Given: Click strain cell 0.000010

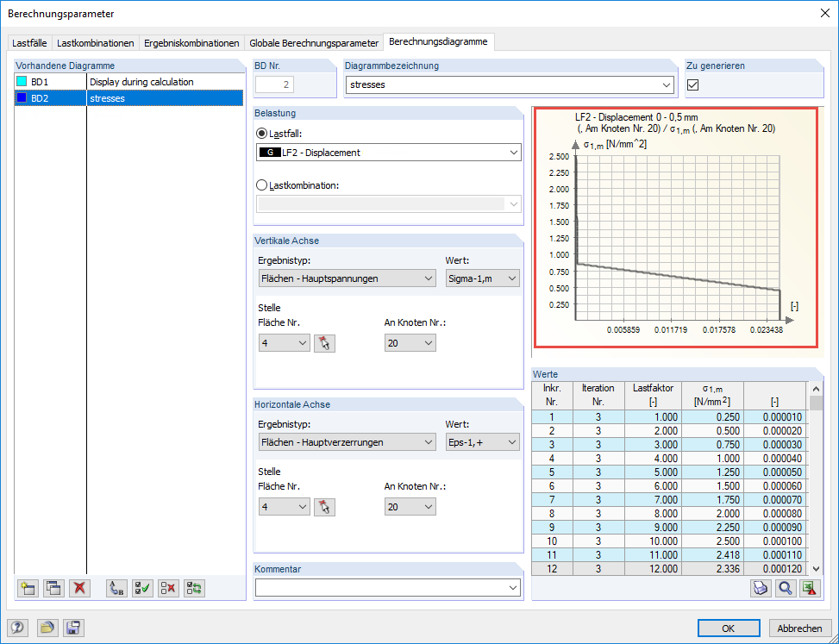Looking at the screenshot, I should (x=775, y=416).
